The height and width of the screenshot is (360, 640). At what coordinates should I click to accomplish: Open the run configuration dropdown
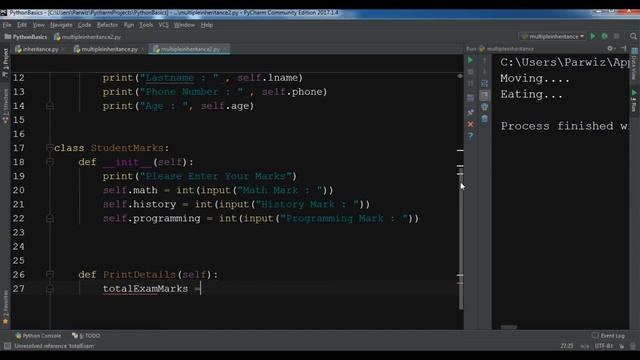pyautogui.click(x=552, y=36)
